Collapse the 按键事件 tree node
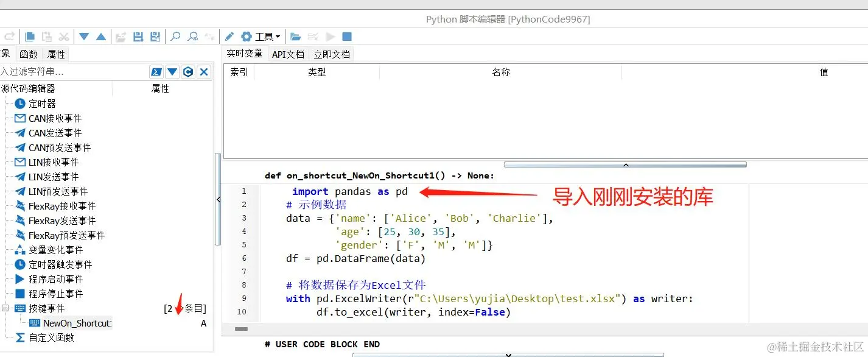868x357 pixels. (x=5, y=308)
